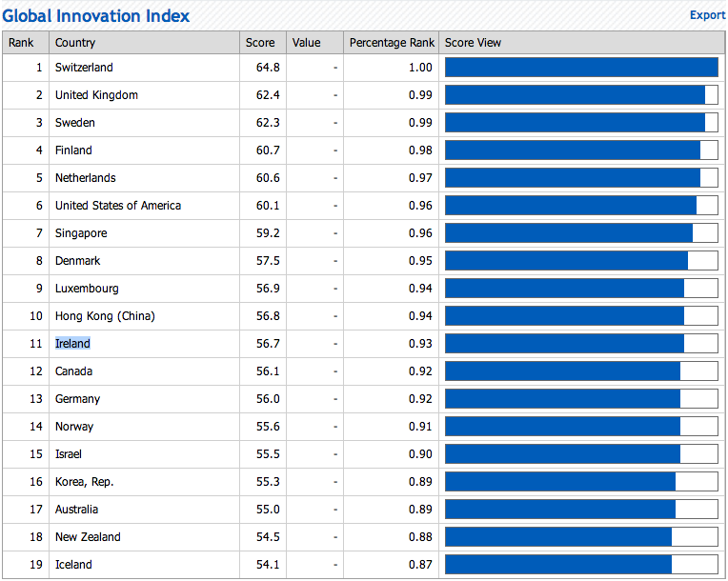Click the Export link

click(x=708, y=15)
